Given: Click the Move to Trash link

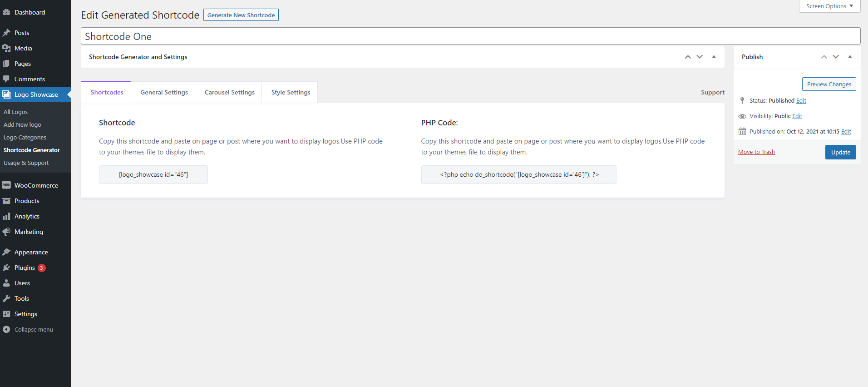Looking at the screenshot, I should point(756,152).
